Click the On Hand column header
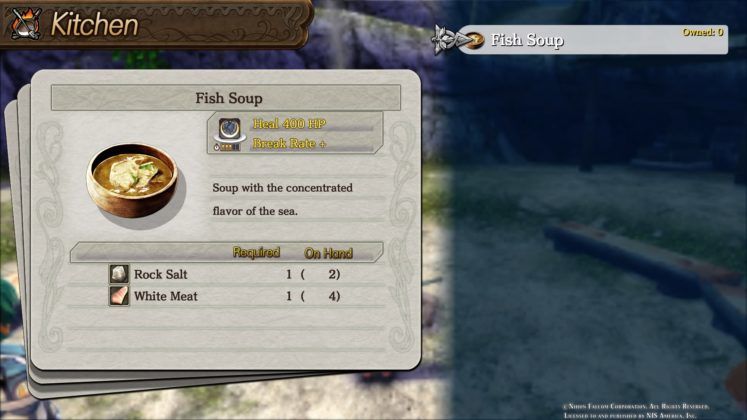The width and height of the screenshot is (747, 420). [x=328, y=253]
